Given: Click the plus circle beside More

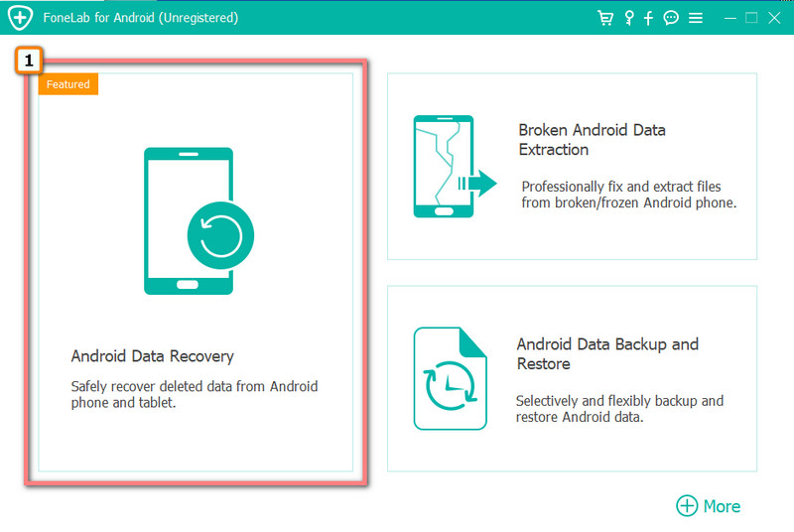Looking at the screenshot, I should pyautogui.click(x=687, y=505).
